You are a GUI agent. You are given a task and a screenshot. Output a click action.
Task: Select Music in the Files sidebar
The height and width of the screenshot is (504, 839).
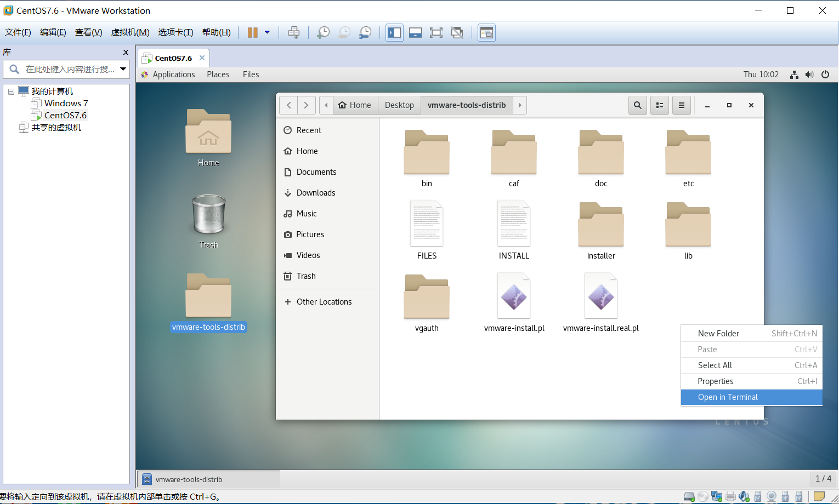[x=327, y=214]
